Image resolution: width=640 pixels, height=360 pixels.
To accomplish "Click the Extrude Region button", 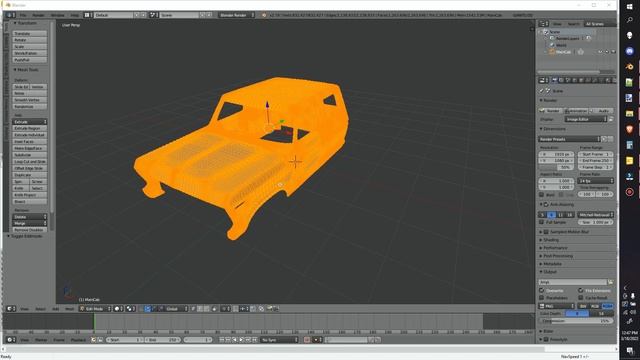I will [x=29, y=128].
